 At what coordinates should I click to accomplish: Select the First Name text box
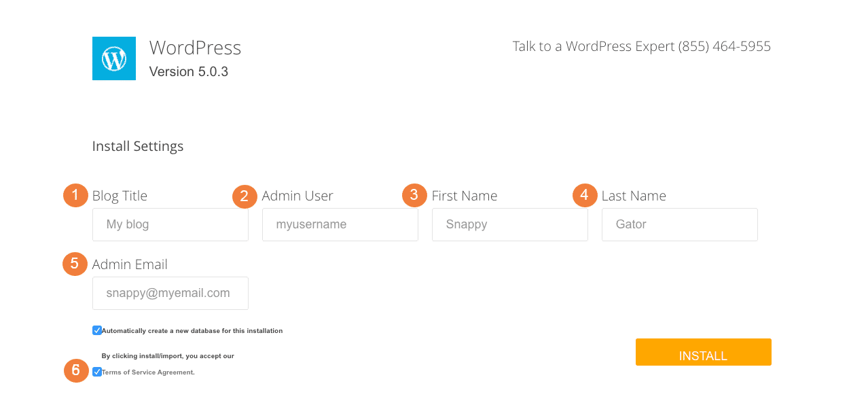pyautogui.click(x=510, y=224)
